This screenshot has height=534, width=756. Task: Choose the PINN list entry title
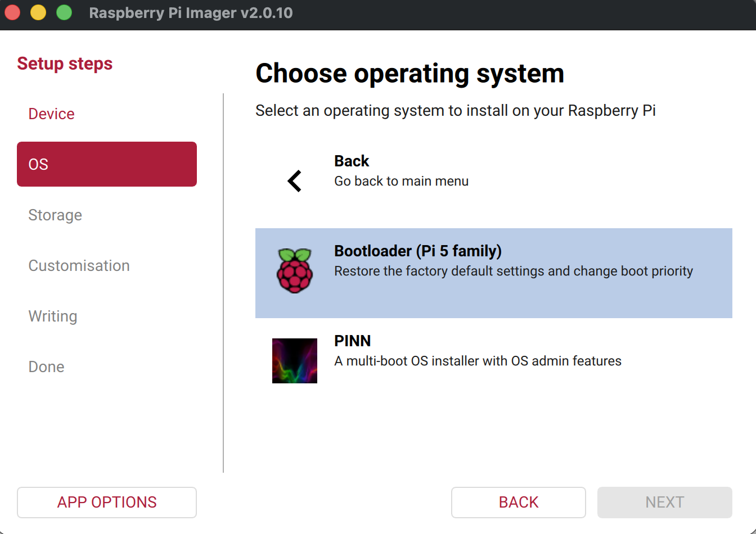(x=353, y=341)
